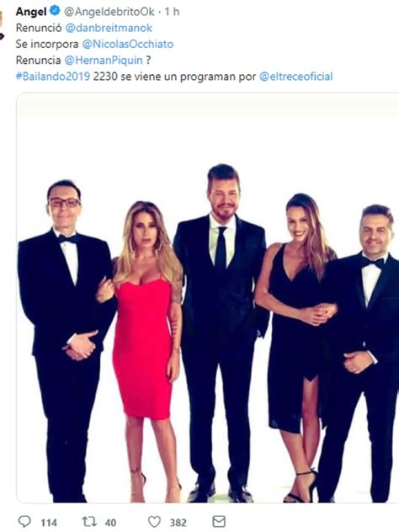Viewport: 399px width, 532px height.
Task: Like the tweet with the heart icon
Action: (154, 522)
